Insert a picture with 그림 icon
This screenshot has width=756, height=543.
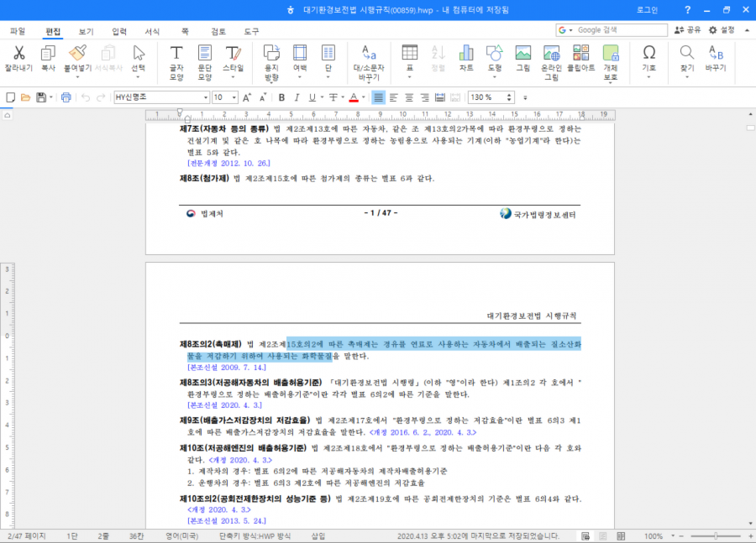tap(523, 53)
